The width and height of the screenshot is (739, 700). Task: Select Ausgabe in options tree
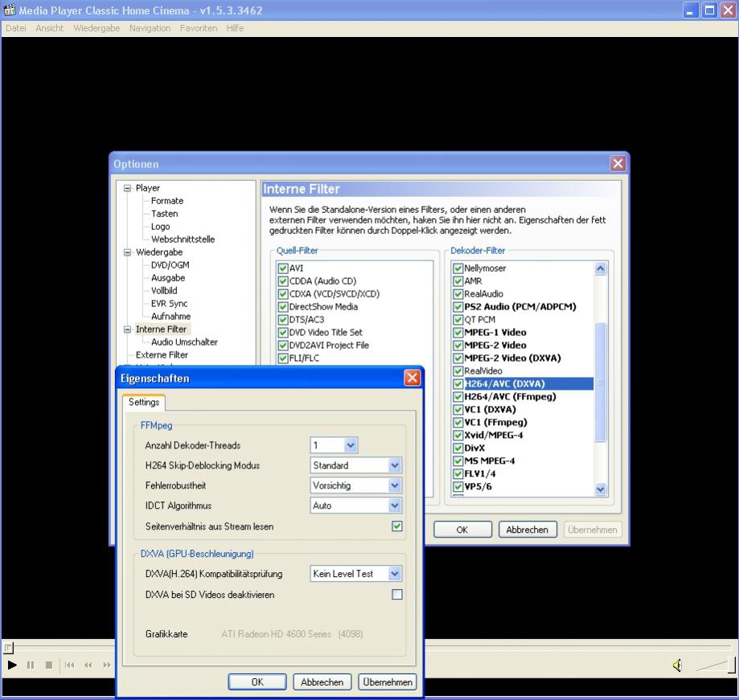pos(168,278)
